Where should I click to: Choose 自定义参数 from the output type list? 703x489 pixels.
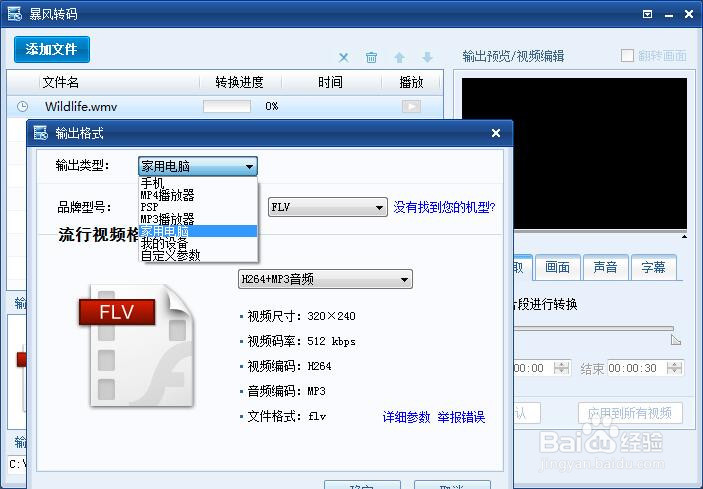pos(198,255)
